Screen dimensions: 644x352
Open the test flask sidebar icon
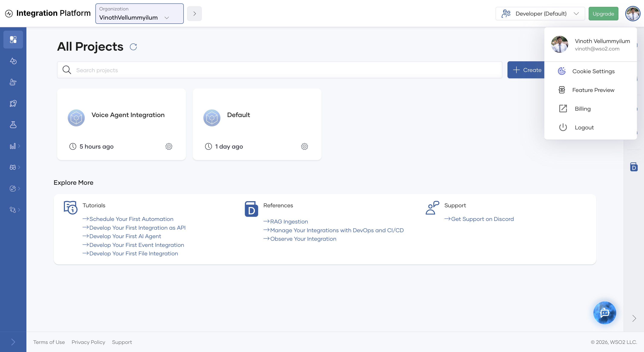[13, 125]
